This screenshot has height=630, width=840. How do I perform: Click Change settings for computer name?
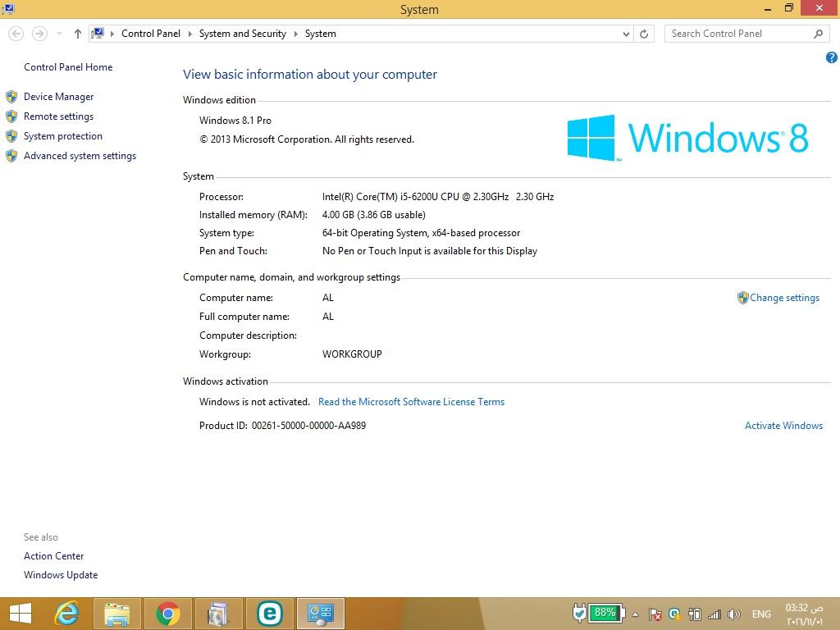[785, 298]
